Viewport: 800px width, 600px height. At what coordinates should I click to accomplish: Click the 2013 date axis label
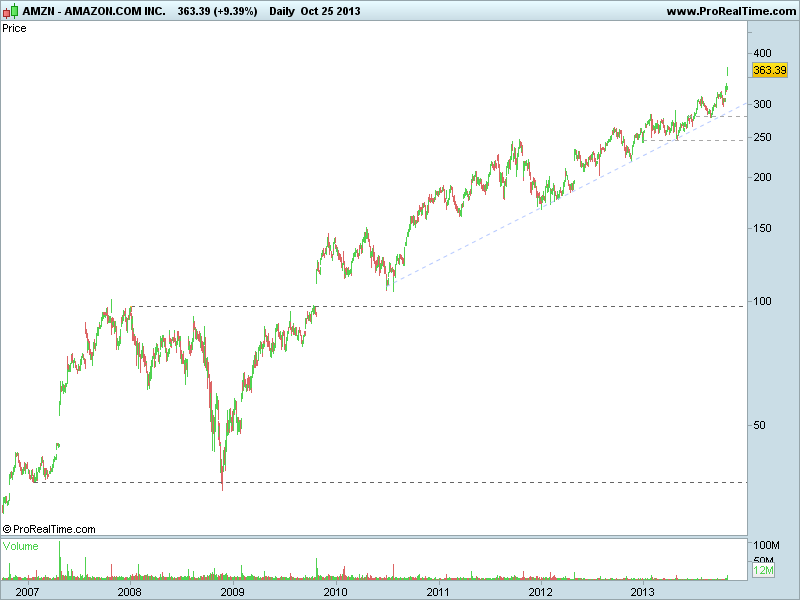pos(642,592)
